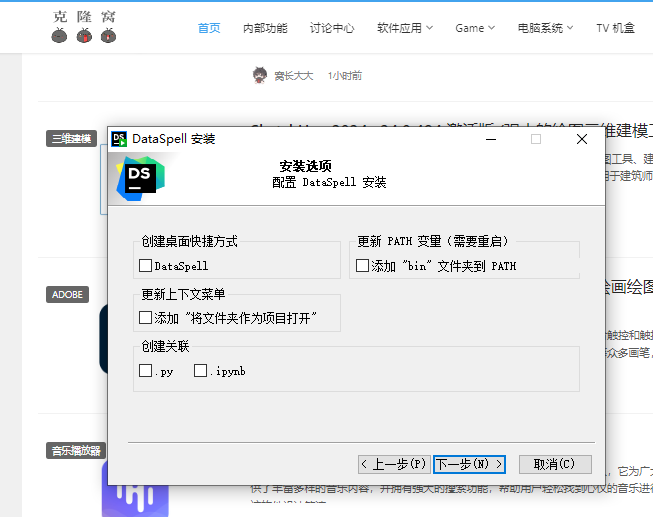
Task: Open the 窝长大大 author link
Action: pos(293,76)
